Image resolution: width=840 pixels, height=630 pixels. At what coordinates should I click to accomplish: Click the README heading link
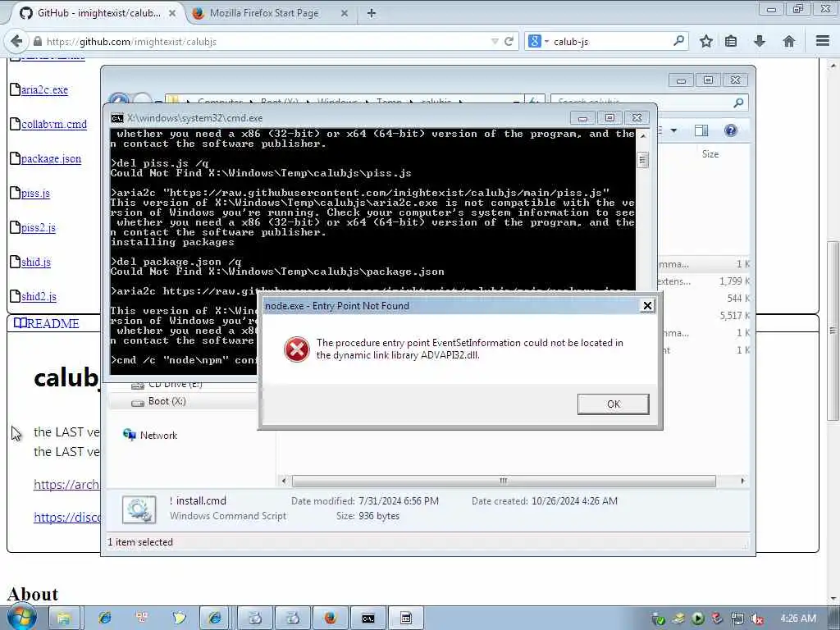tap(47, 323)
